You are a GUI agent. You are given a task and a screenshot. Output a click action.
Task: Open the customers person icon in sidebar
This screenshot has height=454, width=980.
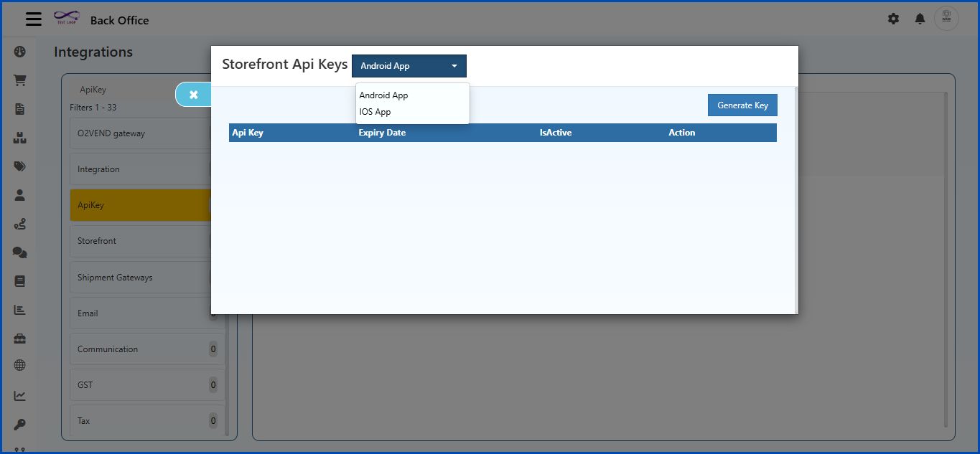[19, 194]
